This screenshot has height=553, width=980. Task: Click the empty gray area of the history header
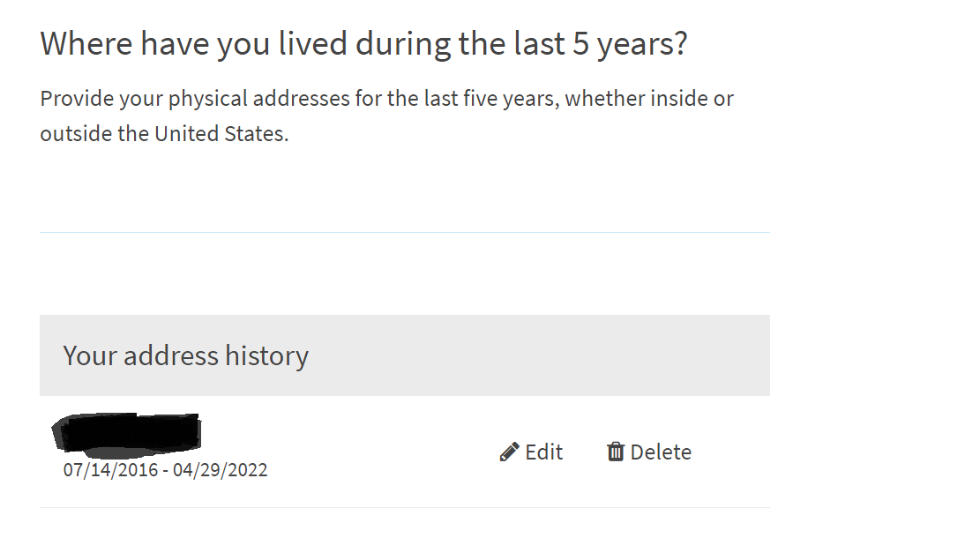537,355
